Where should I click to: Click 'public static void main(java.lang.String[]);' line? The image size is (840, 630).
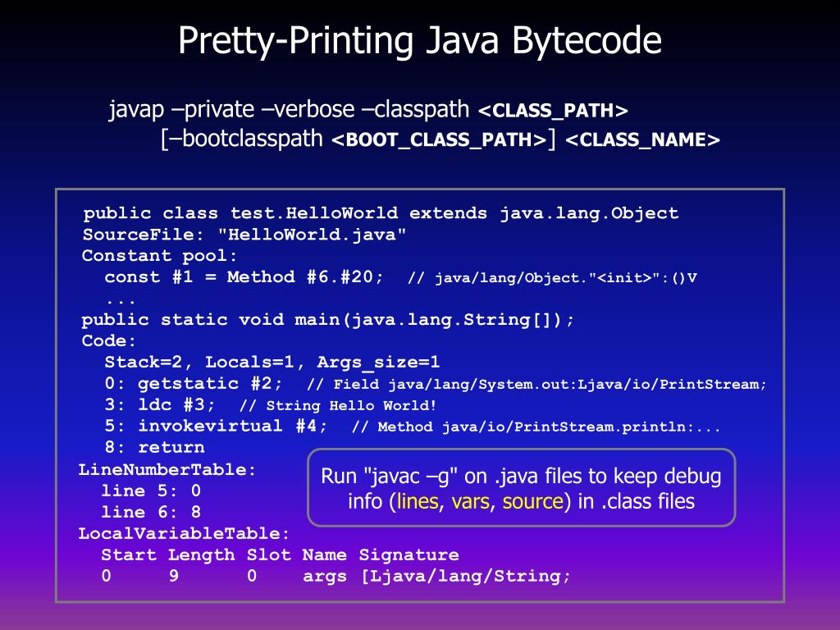click(327, 320)
